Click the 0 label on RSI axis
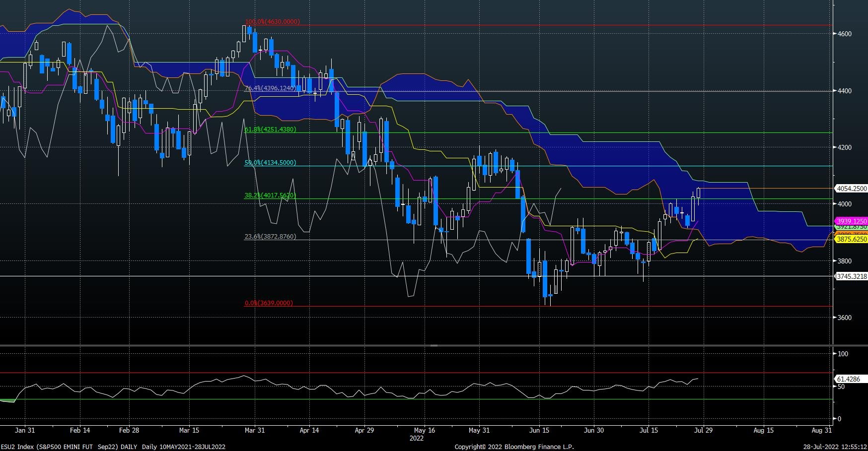868x451 pixels. pos(839,419)
